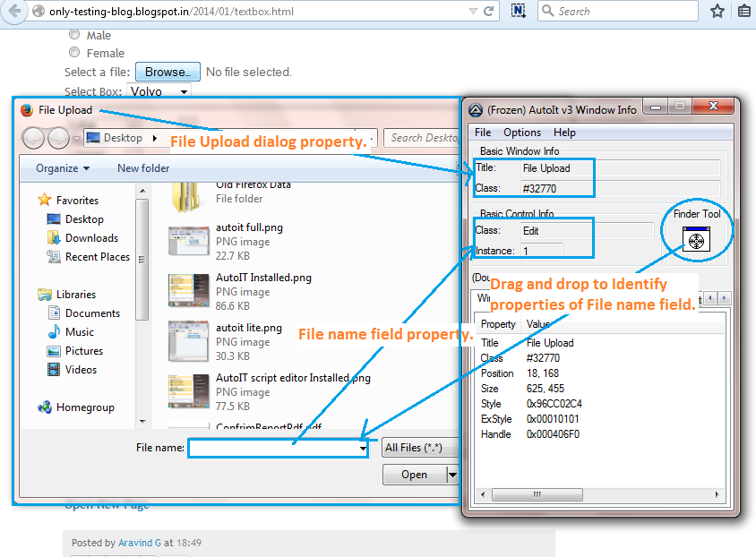Select AutoIT script editor Installed.png thumbnail
The width and height of the screenshot is (756, 557).
188,390
